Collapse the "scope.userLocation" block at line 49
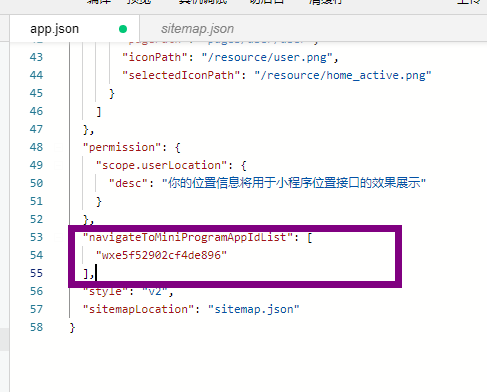The image size is (487, 392). pyautogui.click(x=59, y=165)
